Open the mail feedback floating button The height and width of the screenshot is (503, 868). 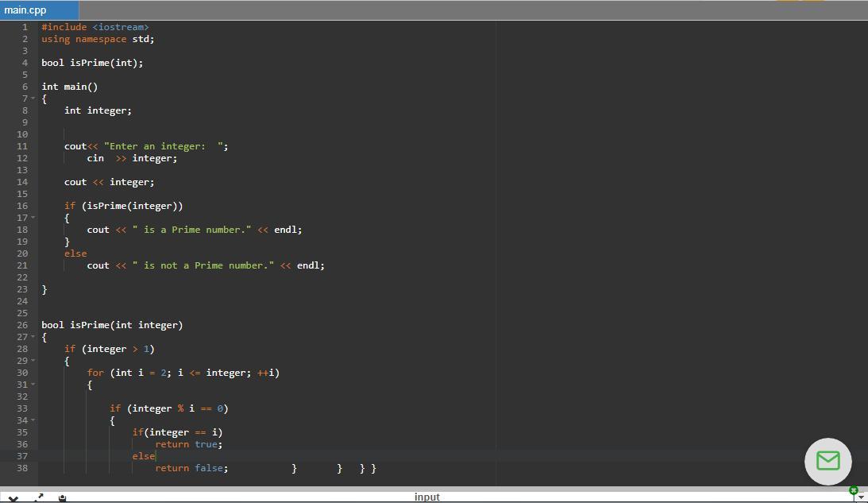827,461
